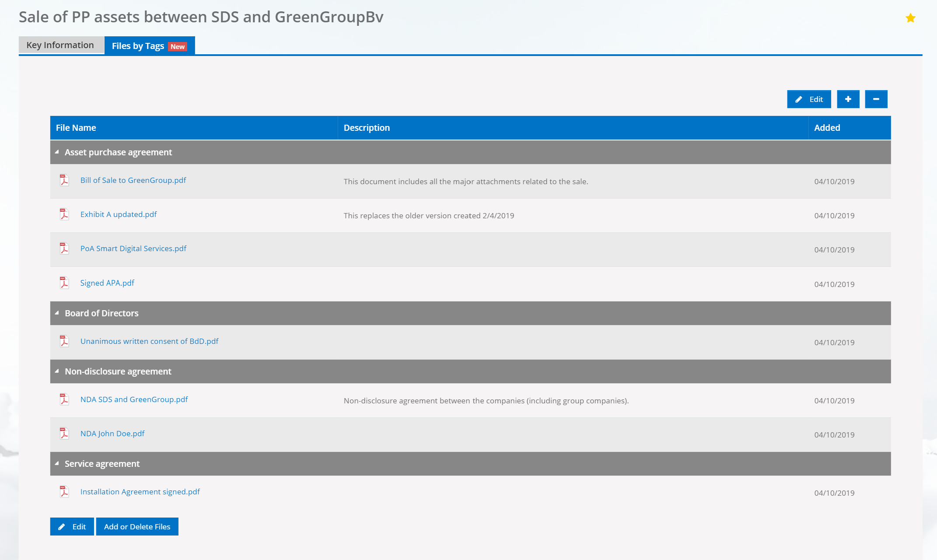937x560 pixels.
Task: Open NDA SDS and GreenGroup.pdf link
Action: [134, 399]
